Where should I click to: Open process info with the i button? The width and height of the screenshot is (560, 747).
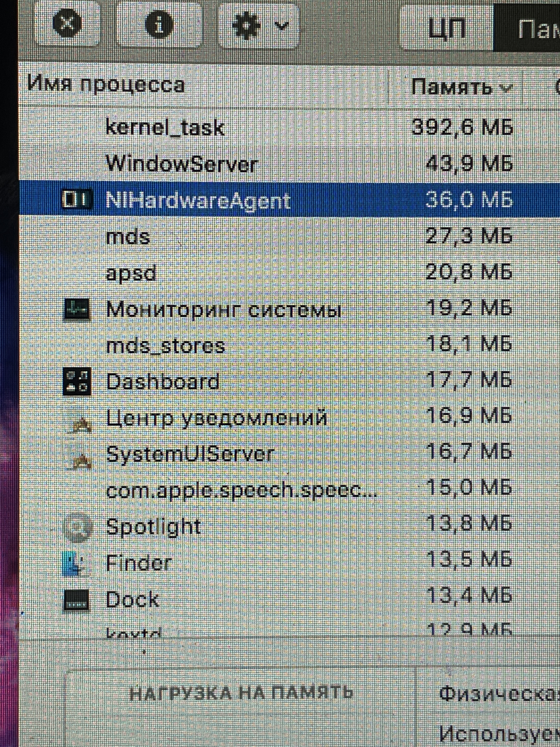pyautogui.click(x=159, y=24)
